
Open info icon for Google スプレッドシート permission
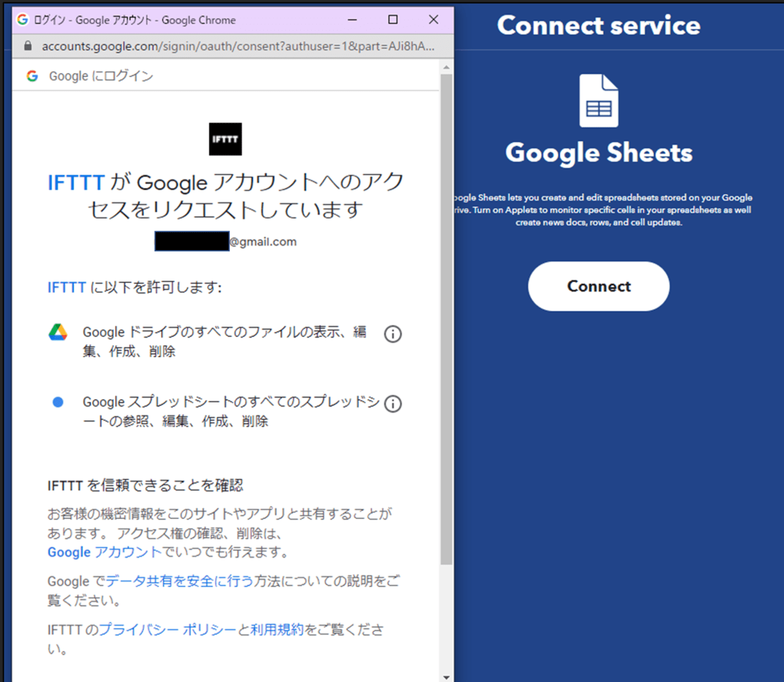[393, 404]
